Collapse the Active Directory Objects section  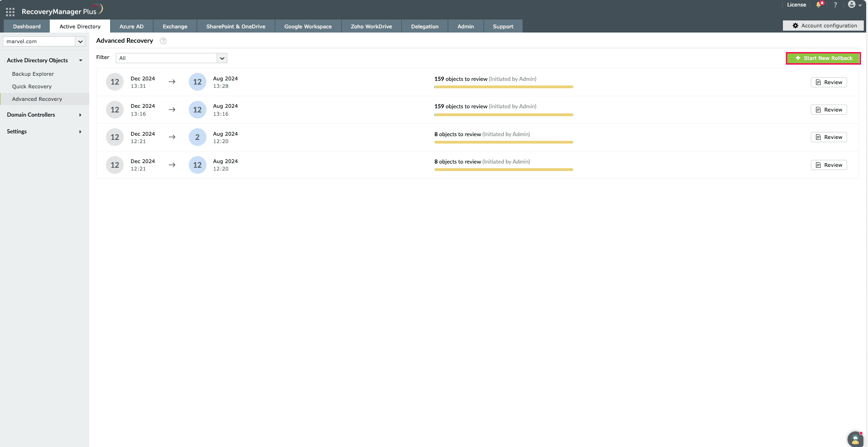coord(45,60)
